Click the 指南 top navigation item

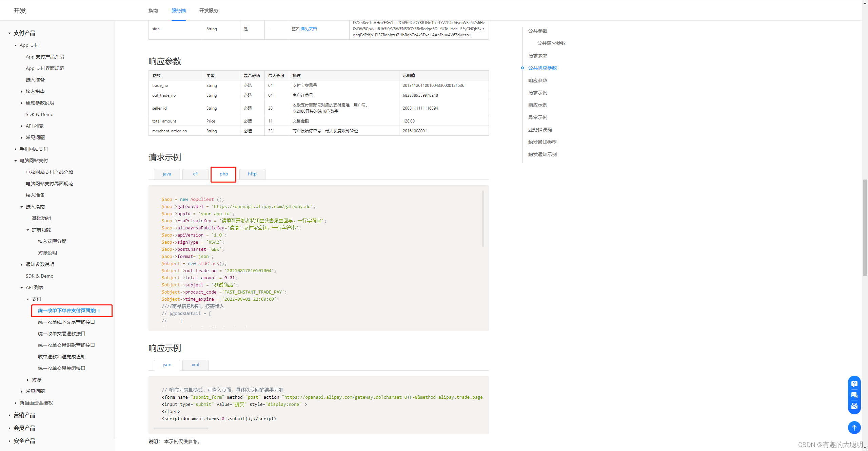pyautogui.click(x=153, y=11)
